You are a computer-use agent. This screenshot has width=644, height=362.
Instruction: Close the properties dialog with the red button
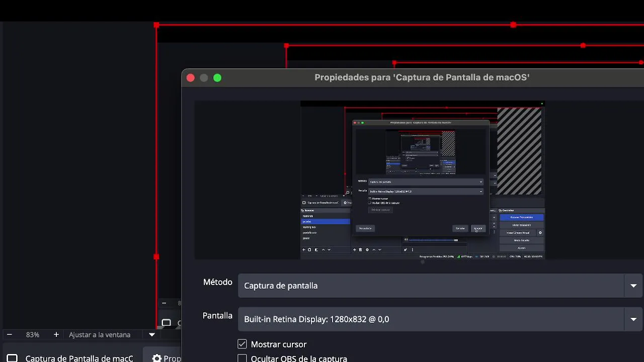click(190, 78)
